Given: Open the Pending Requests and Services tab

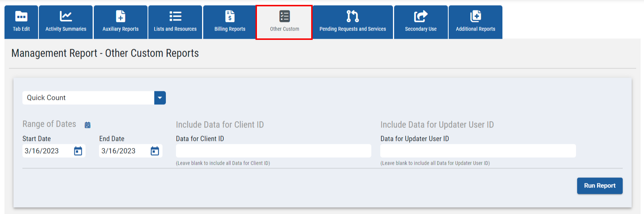Looking at the screenshot, I should point(353,22).
